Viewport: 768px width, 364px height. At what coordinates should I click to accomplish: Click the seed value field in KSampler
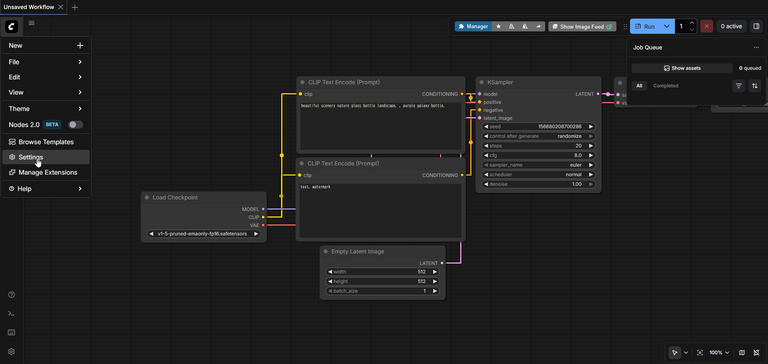coord(538,126)
